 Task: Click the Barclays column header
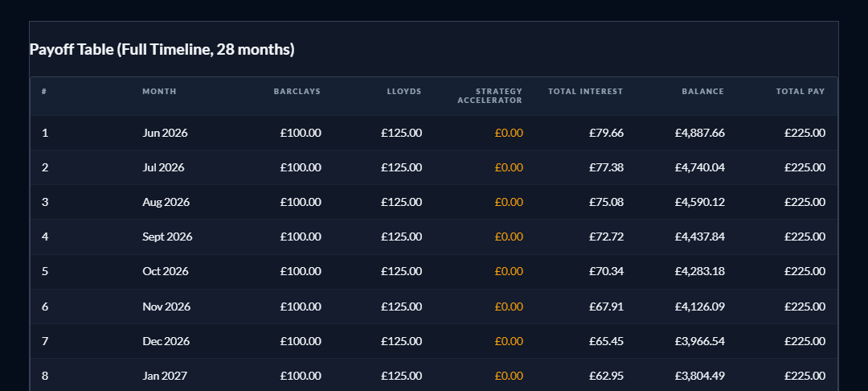(x=297, y=92)
